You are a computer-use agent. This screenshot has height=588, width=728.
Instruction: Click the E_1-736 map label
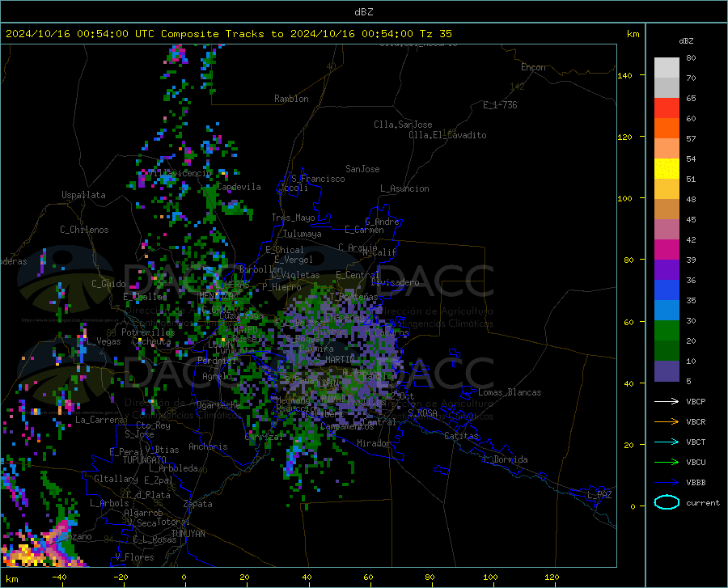click(x=500, y=105)
